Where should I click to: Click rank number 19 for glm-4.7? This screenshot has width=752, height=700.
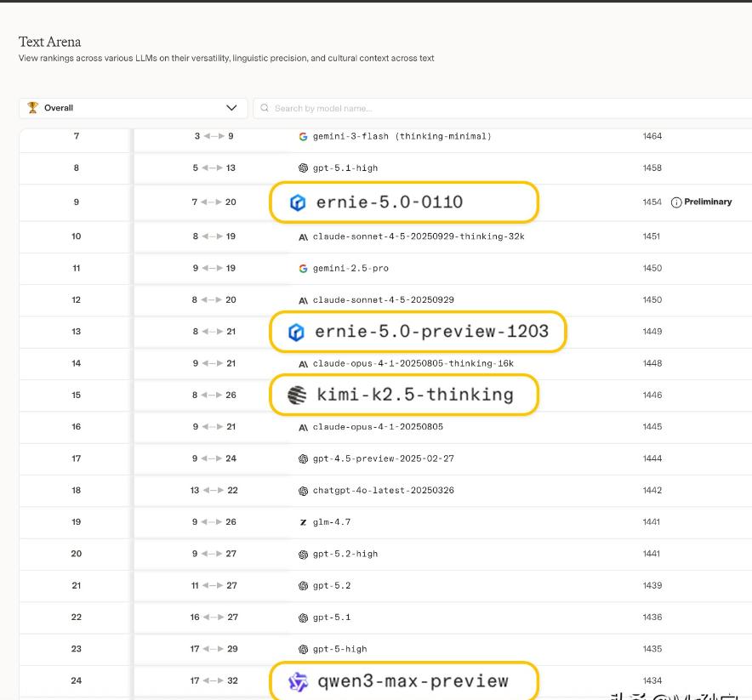click(77, 522)
